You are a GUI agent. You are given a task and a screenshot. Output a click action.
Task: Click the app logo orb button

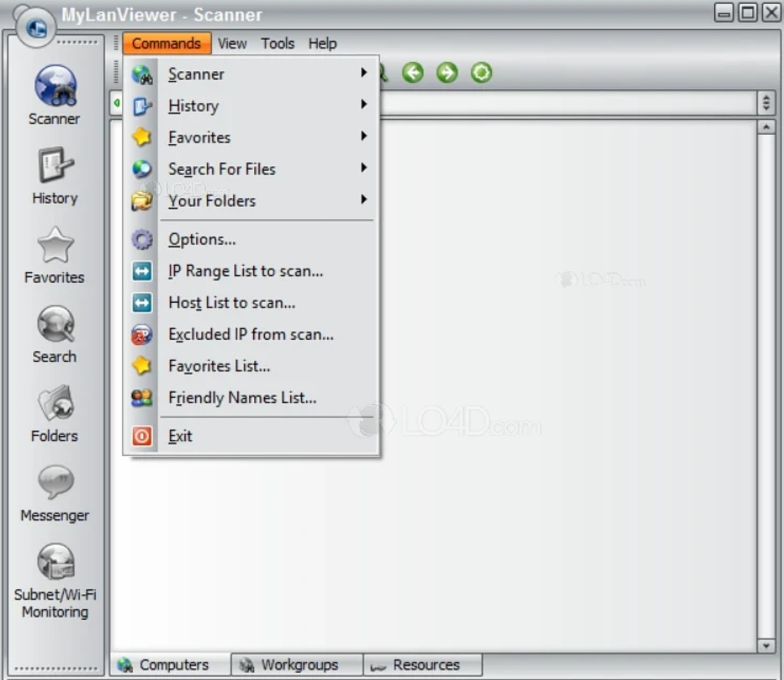pyautogui.click(x=36, y=27)
